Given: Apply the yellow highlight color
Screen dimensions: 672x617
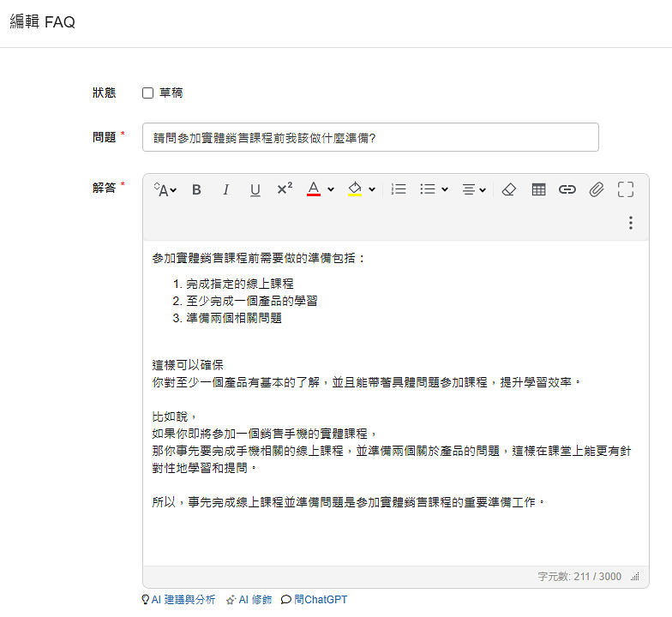Looking at the screenshot, I should 355,189.
